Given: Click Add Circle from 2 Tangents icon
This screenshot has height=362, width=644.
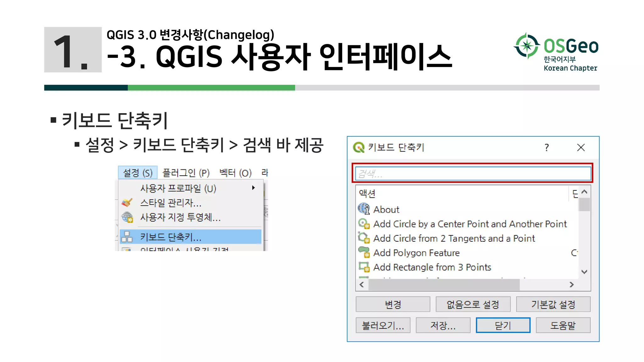Looking at the screenshot, I should coord(364,238).
